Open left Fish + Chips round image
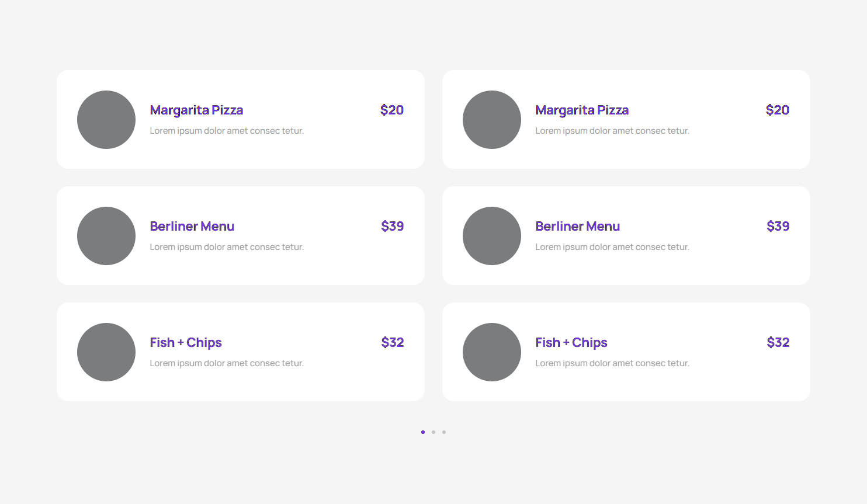This screenshot has width=867, height=504. tap(106, 352)
